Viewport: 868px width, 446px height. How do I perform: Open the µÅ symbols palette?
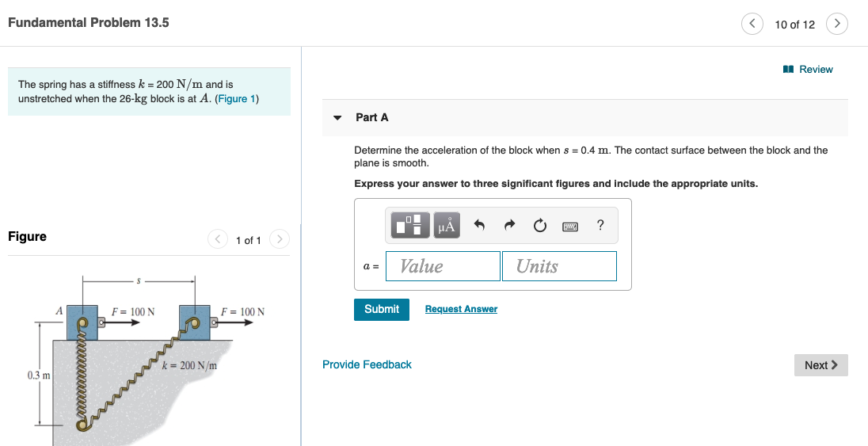pyautogui.click(x=446, y=226)
